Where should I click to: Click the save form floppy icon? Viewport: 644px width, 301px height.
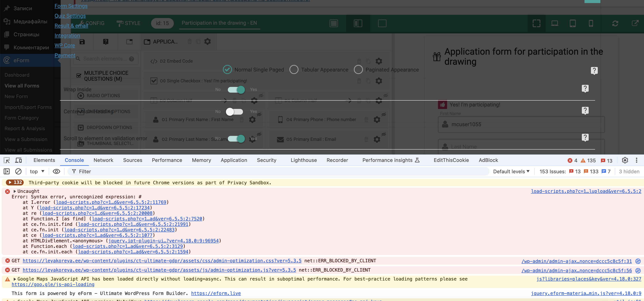tap(82, 42)
